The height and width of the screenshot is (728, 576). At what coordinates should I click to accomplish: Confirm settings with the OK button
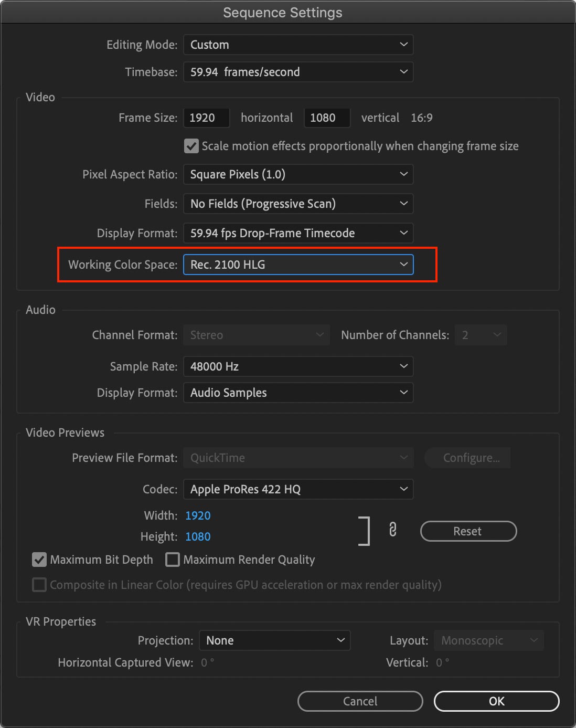(497, 701)
